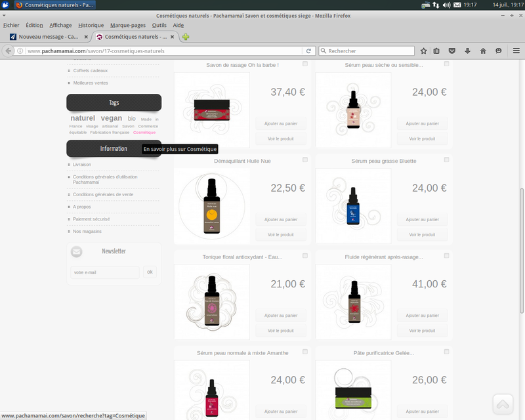Viewport: 525px width, 420px height.
Task: Open the Firefox hamburger menu
Action: [x=516, y=51]
